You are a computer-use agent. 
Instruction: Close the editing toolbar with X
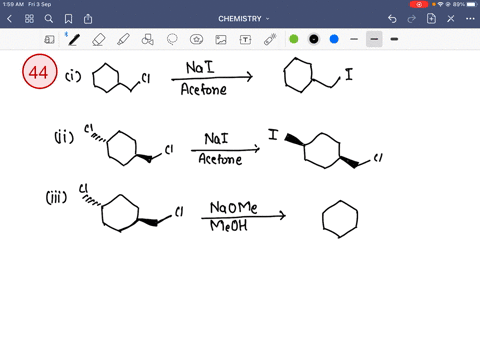tap(451, 19)
